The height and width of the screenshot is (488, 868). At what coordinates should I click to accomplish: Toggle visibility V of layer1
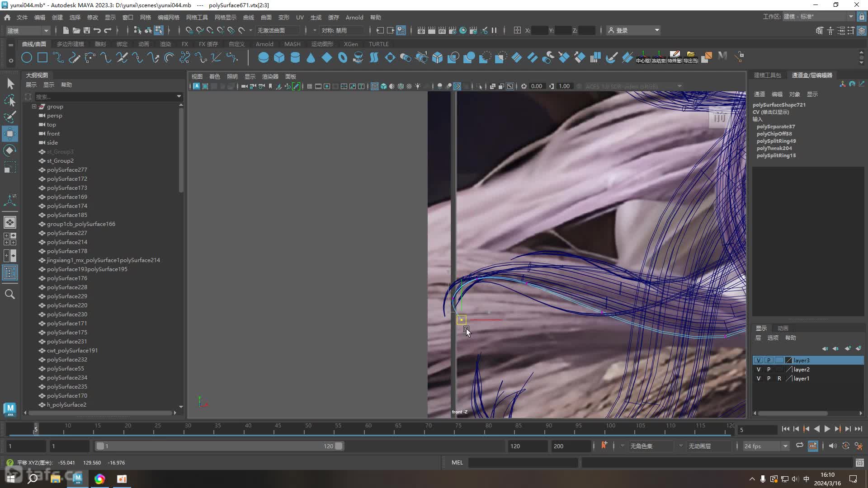tap(759, 378)
